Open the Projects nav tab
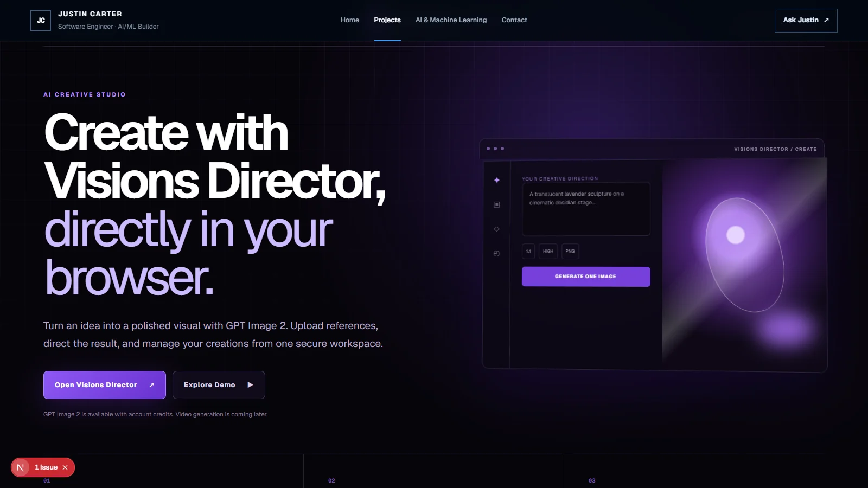This screenshot has width=868, height=488. (x=387, y=20)
